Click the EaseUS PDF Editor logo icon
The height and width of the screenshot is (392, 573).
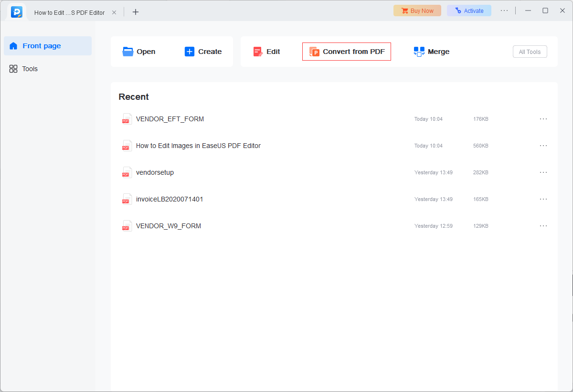(17, 12)
